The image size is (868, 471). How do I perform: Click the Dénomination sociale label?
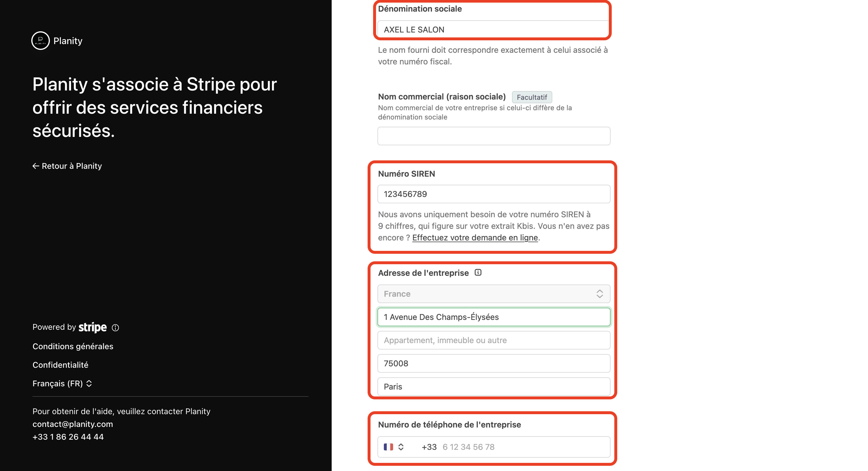coord(420,9)
